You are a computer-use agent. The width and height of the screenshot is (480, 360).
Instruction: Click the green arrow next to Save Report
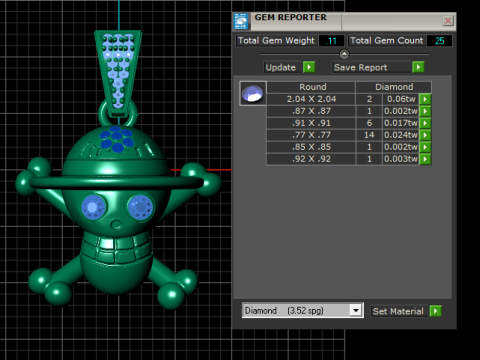pyautogui.click(x=418, y=67)
